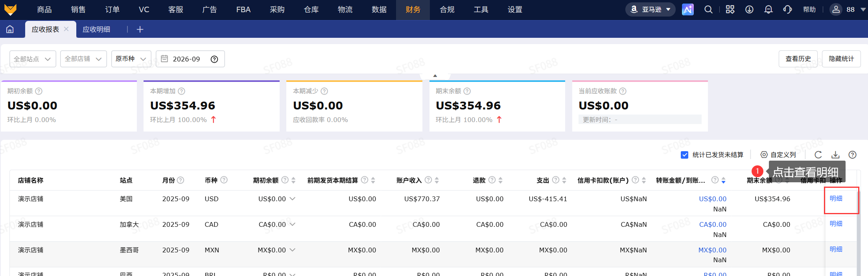868x276 pixels.
Task: Click help icon on 币种 column header
Action: pyautogui.click(x=224, y=180)
